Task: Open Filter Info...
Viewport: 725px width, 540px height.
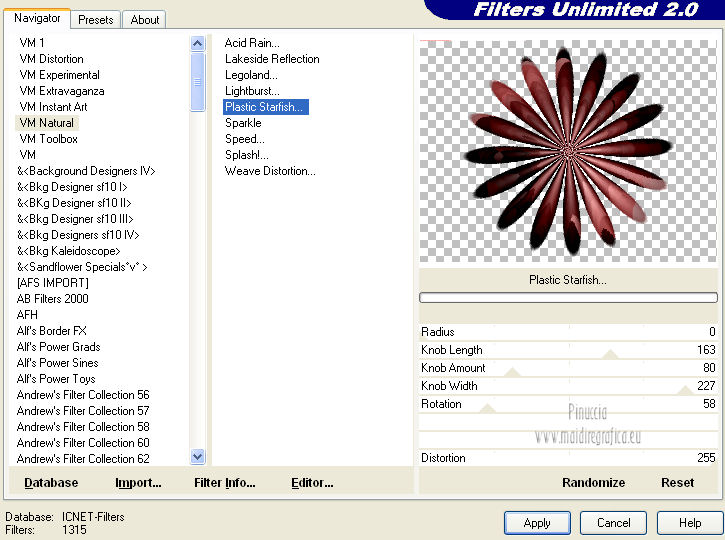Action: click(x=224, y=483)
